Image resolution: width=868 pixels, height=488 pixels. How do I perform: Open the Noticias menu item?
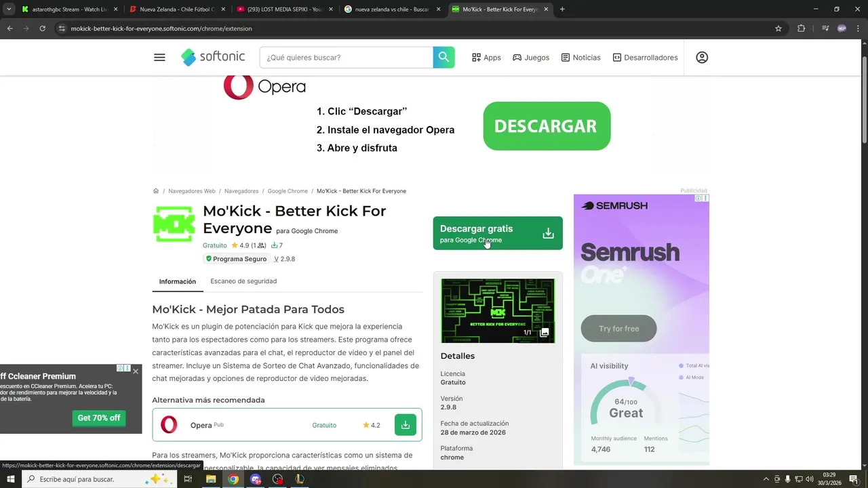(x=580, y=58)
